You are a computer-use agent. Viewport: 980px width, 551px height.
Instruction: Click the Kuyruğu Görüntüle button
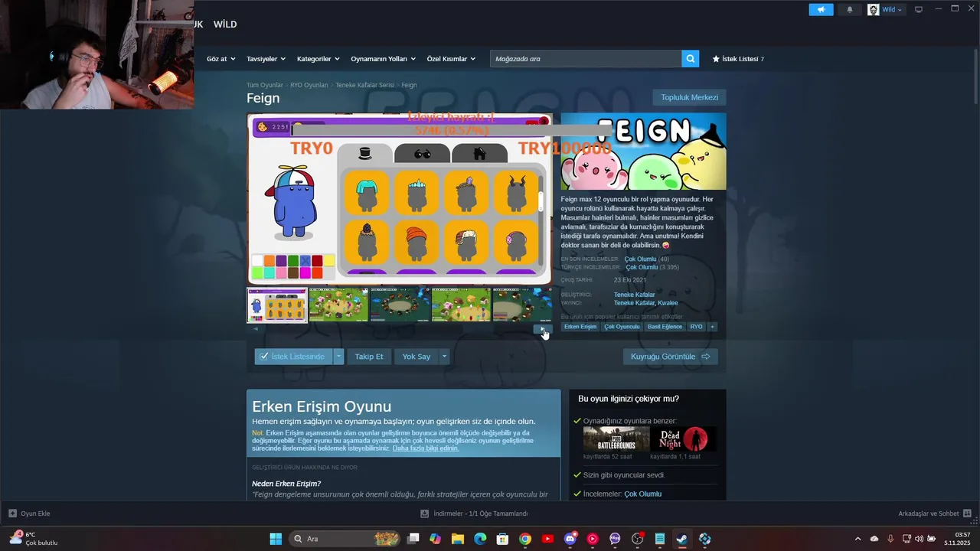click(x=670, y=357)
